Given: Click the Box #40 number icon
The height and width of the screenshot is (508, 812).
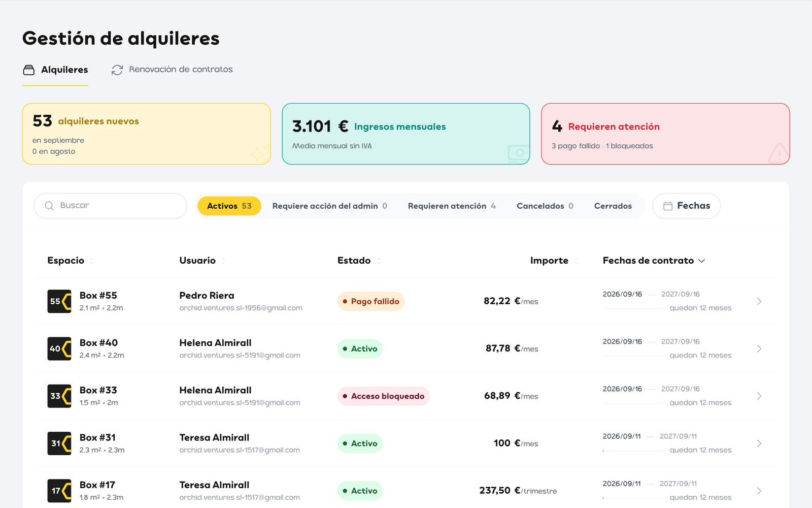Looking at the screenshot, I should (59, 348).
